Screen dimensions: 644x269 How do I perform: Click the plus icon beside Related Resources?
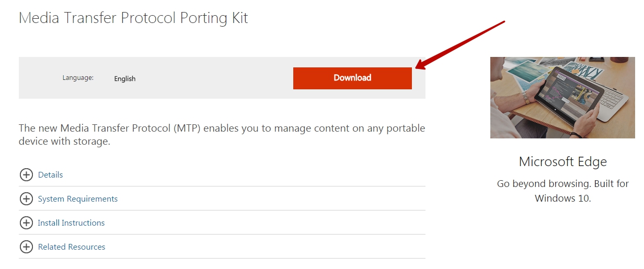point(26,247)
